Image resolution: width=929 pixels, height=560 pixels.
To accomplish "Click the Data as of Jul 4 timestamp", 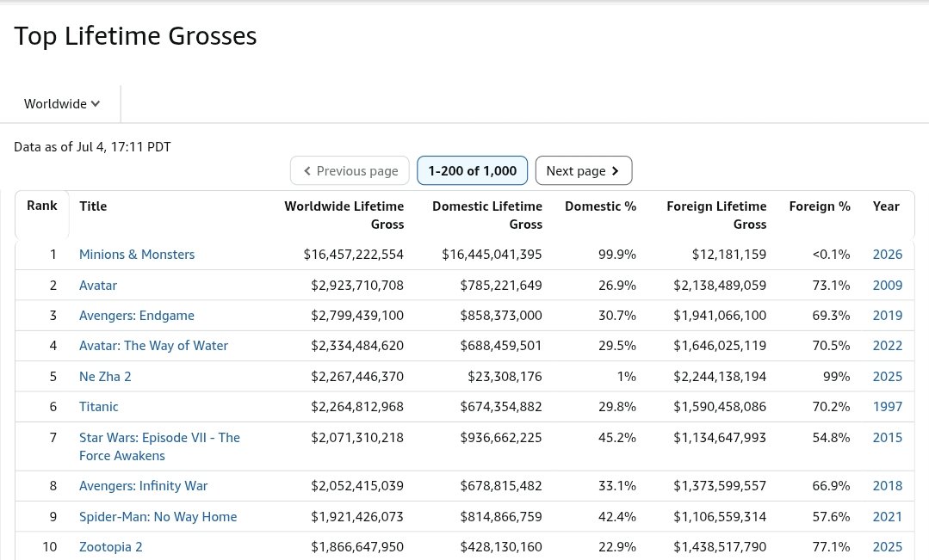I will 92,147.
